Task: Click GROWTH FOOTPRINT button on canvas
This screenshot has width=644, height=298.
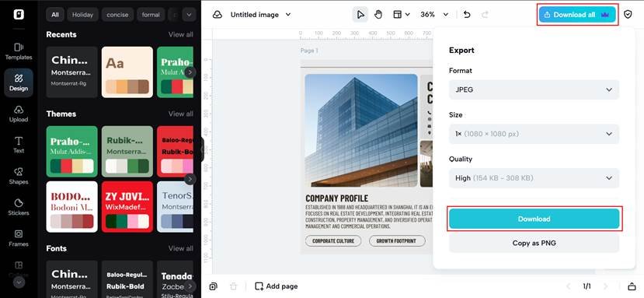Action: [x=397, y=240]
